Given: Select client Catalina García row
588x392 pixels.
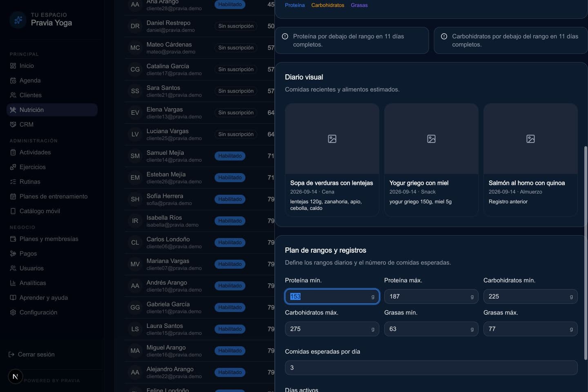Looking at the screenshot, I should [x=199, y=69].
